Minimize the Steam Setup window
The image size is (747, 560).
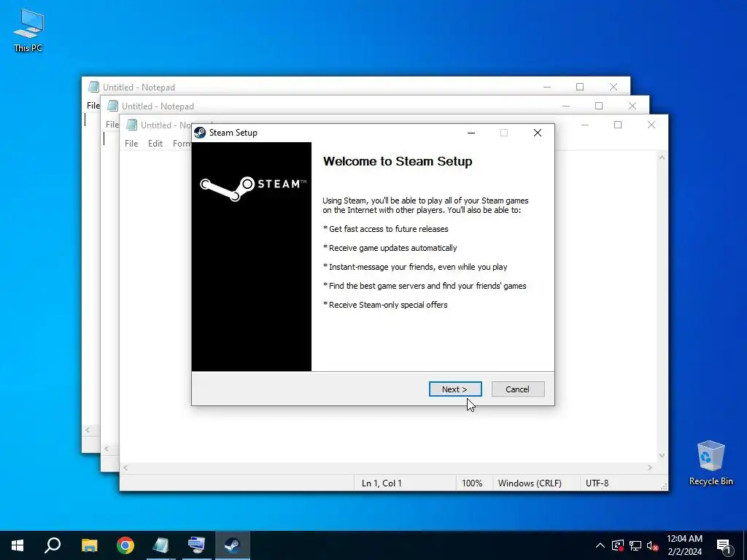pyautogui.click(x=471, y=133)
